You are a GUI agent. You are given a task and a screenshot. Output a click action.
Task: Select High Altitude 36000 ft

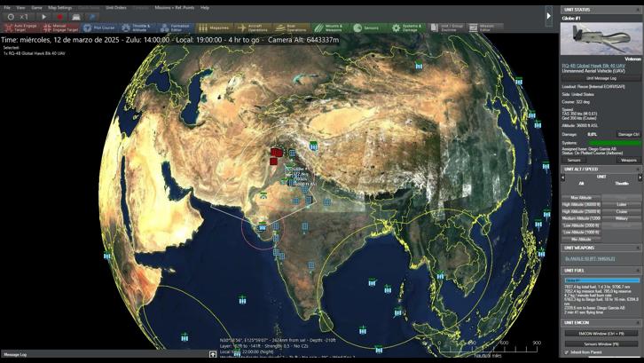tap(581, 204)
